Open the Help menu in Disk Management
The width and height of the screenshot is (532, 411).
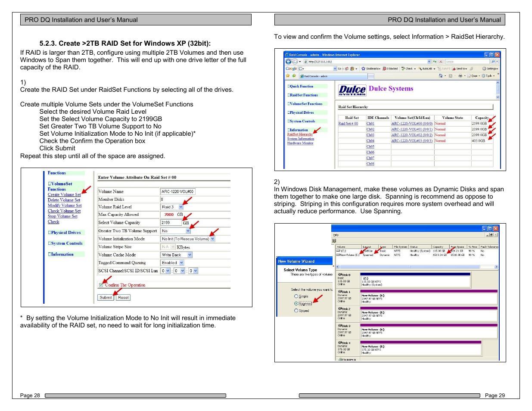[x=336, y=235]
